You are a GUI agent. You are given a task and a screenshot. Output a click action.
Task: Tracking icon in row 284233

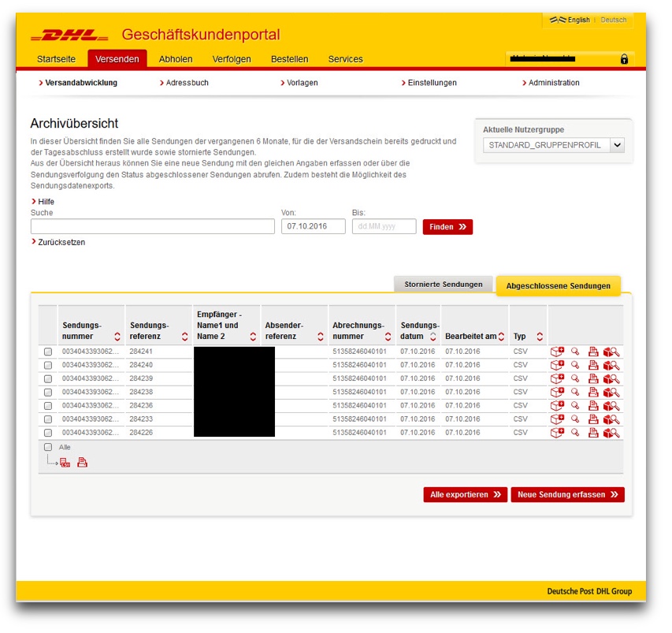611,419
